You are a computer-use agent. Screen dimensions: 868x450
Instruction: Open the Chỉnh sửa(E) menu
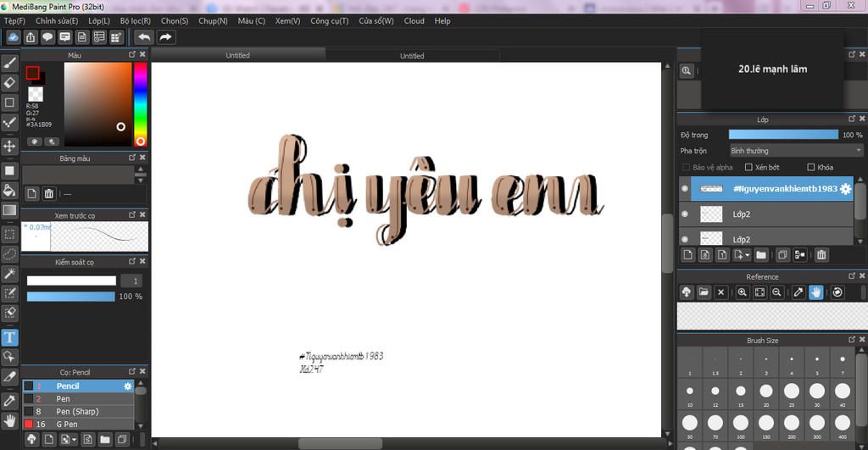(57, 20)
